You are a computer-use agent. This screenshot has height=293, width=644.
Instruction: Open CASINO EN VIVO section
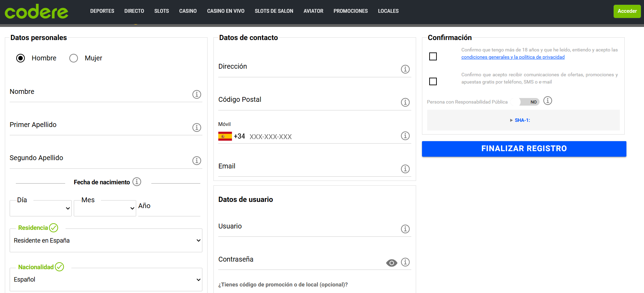(x=226, y=11)
